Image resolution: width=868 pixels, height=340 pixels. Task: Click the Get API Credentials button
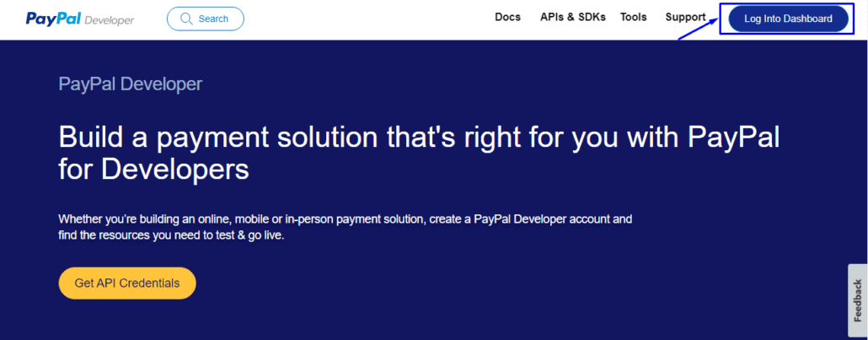click(127, 283)
